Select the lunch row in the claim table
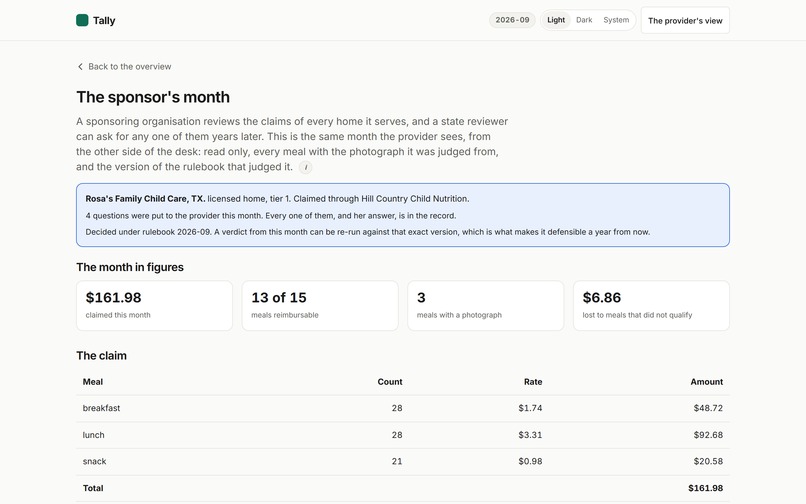The width and height of the screenshot is (806, 504). click(402, 435)
